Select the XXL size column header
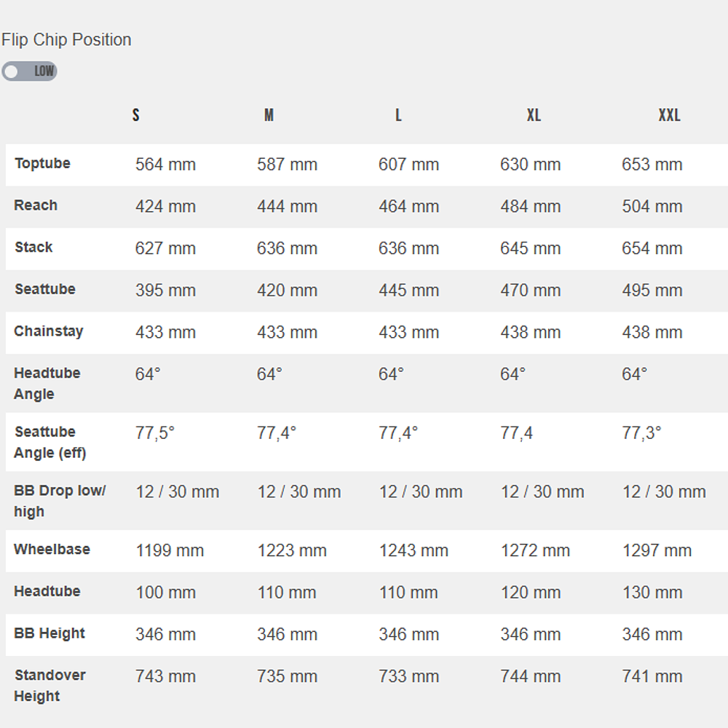Image resolution: width=728 pixels, height=728 pixels. pyautogui.click(x=669, y=115)
